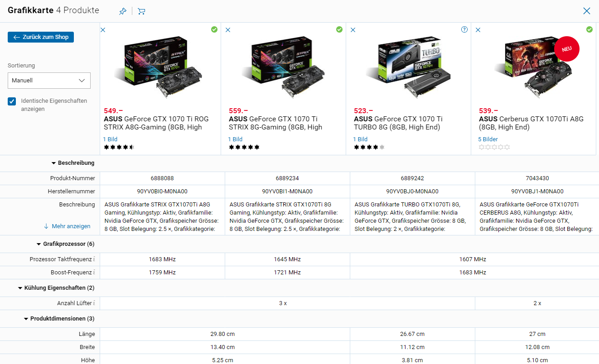Click the star rating of STRIX 8G-Gaming card
The height and width of the screenshot is (364, 599).
pos(244,147)
